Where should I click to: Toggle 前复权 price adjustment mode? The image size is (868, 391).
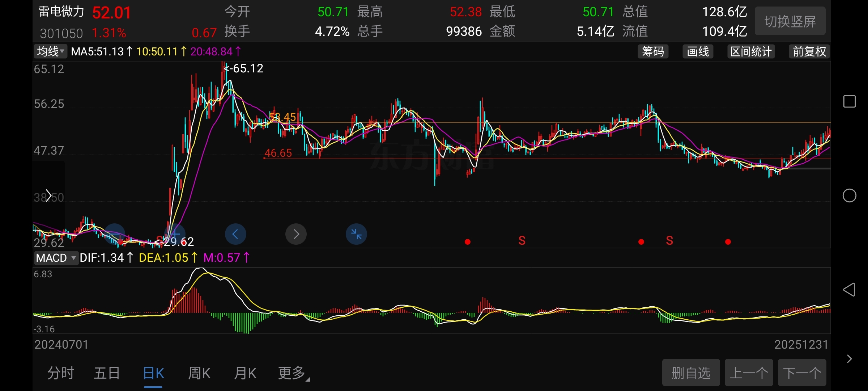coord(809,51)
